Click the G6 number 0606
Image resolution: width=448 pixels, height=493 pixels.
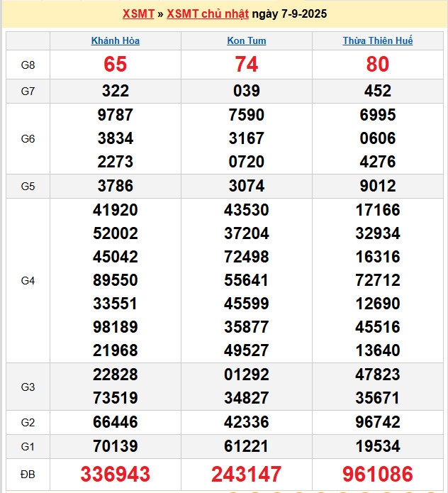click(378, 138)
